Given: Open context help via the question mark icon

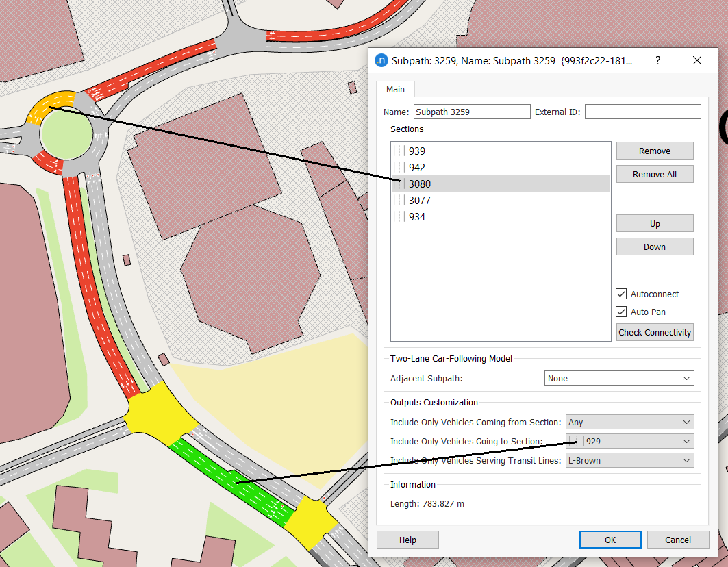Looking at the screenshot, I should pos(657,60).
